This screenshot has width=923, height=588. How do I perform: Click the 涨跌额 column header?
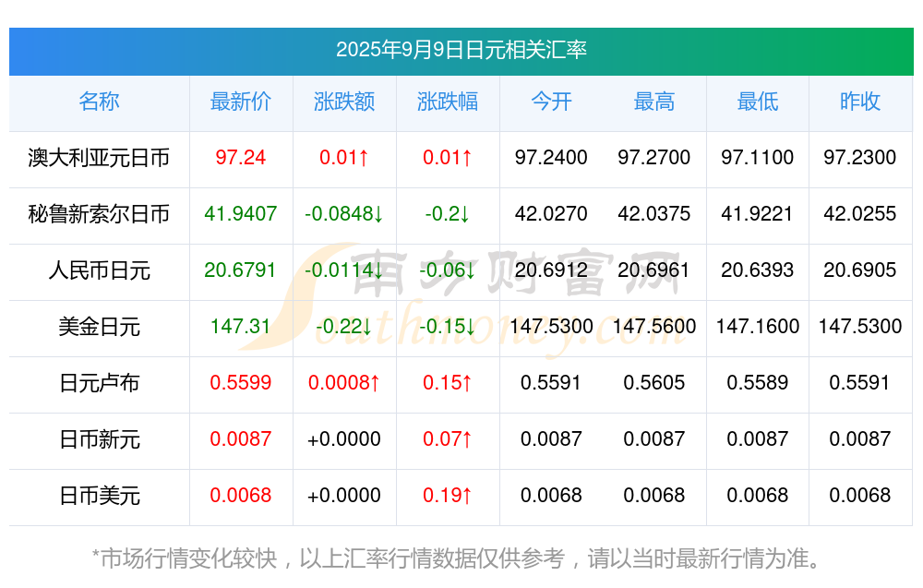click(343, 102)
